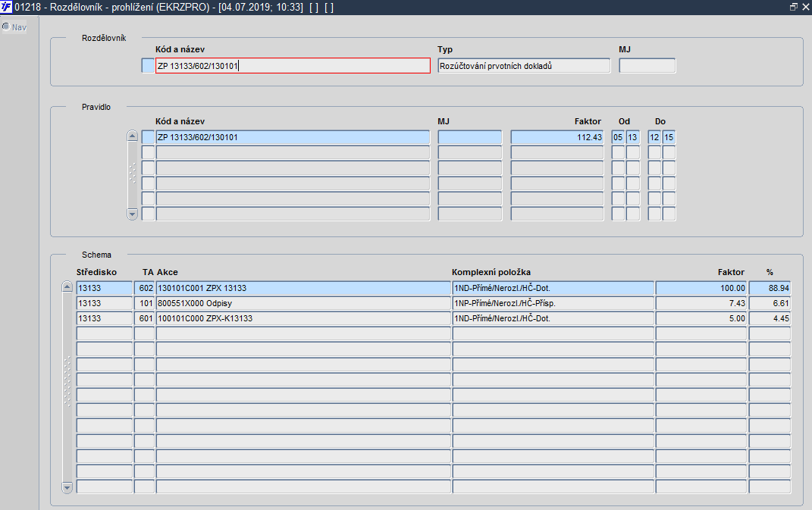Select the Nav radio button
The height and width of the screenshot is (510, 812).
(x=6, y=27)
